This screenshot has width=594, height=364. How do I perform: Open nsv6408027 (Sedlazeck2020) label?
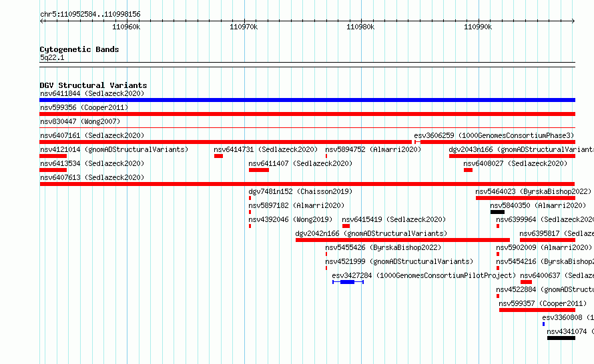(515, 163)
